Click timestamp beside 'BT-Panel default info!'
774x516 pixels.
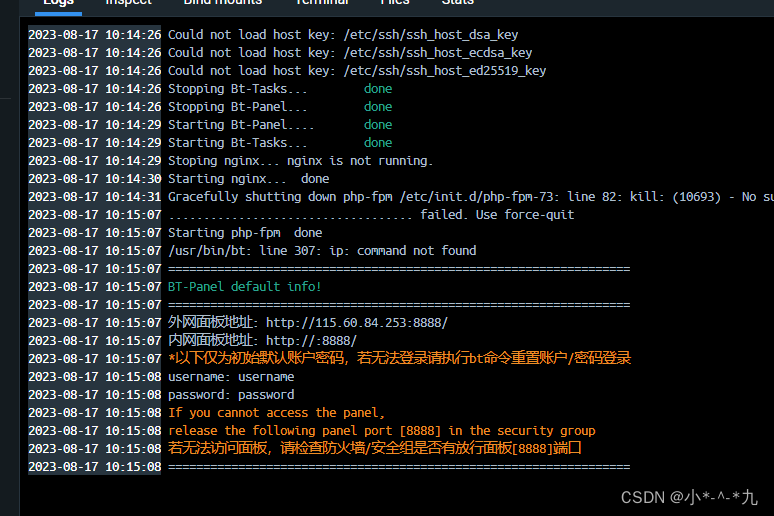click(x=95, y=287)
